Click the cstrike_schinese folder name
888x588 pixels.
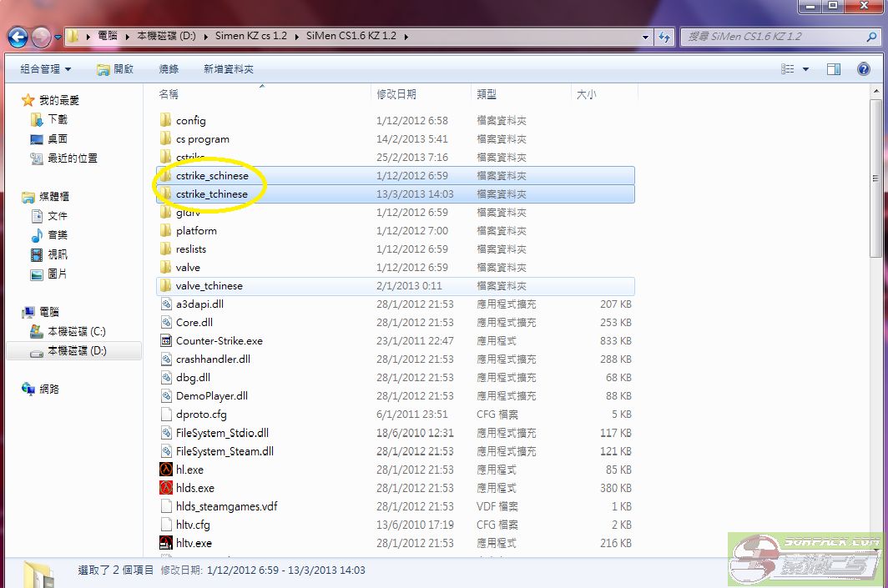[212, 175]
